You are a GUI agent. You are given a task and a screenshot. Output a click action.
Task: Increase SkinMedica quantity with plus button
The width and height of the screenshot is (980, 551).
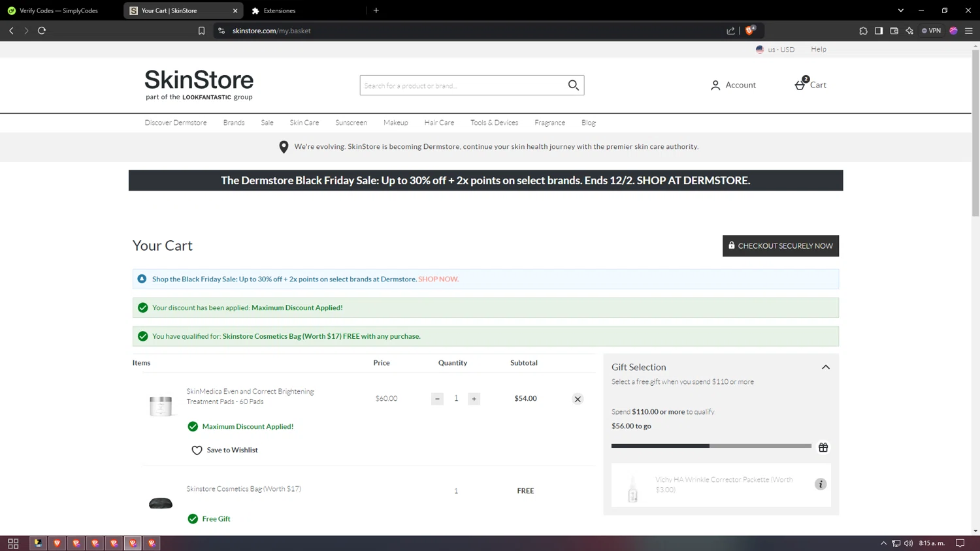point(474,399)
